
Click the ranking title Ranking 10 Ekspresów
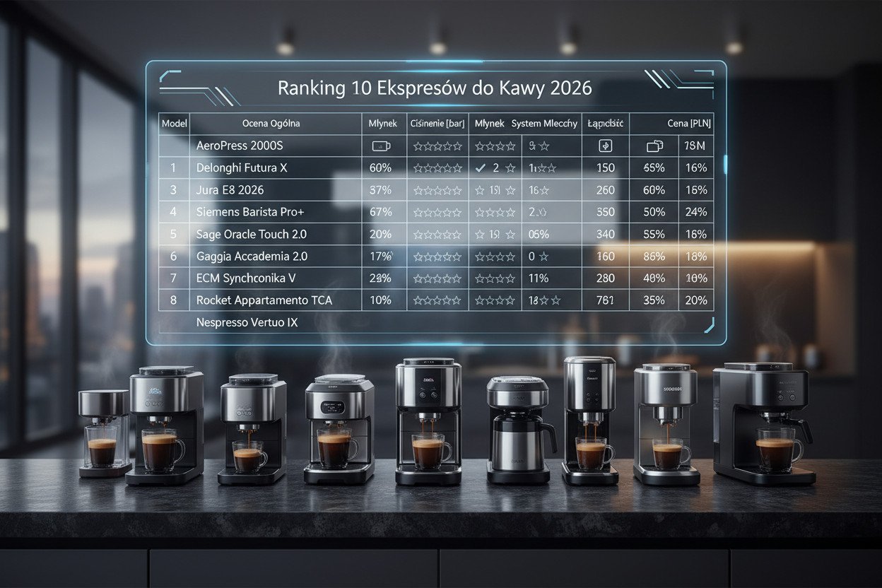coord(435,88)
